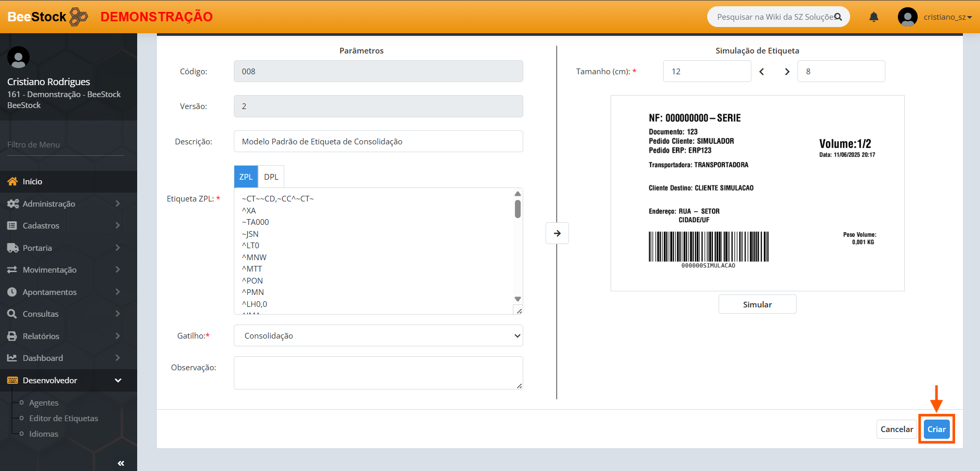Screen dimensions: 980x471
Task: Select the ZPL tab
Action: coord(246,177)
